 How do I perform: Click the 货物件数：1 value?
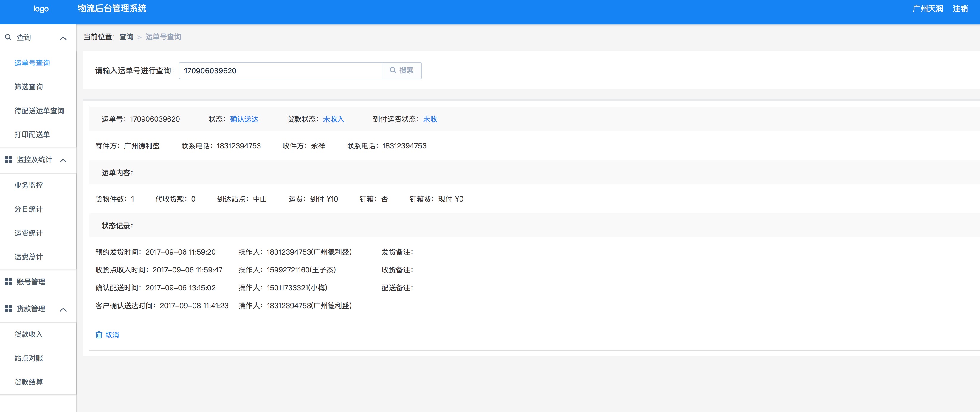click(x=114, y=199)
